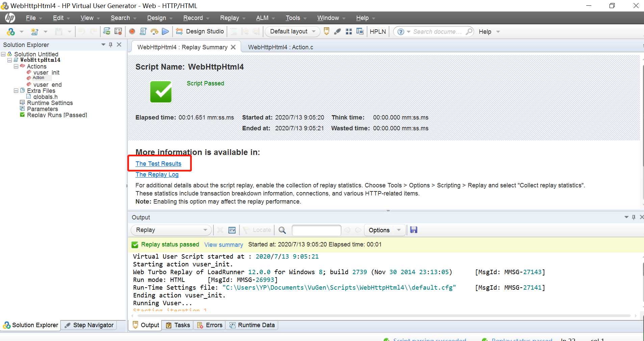Switch to the Step Navigator tab

pos(89,325)
